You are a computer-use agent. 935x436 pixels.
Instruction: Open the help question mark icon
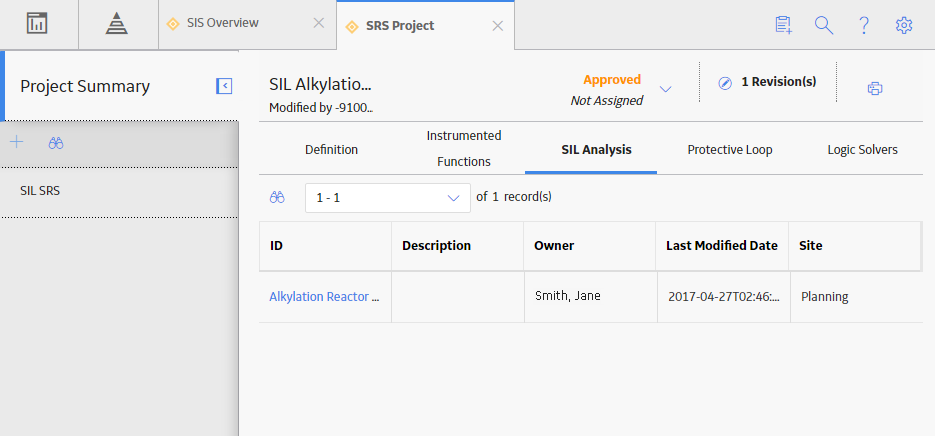(x=863, y=25)
